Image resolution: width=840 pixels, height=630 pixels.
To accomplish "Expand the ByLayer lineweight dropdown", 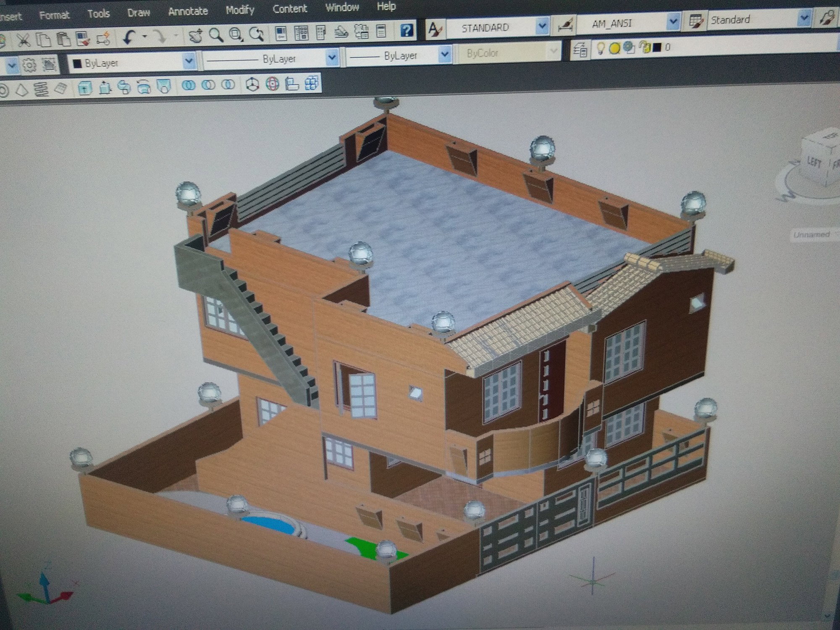I will [x=444, y=54].
